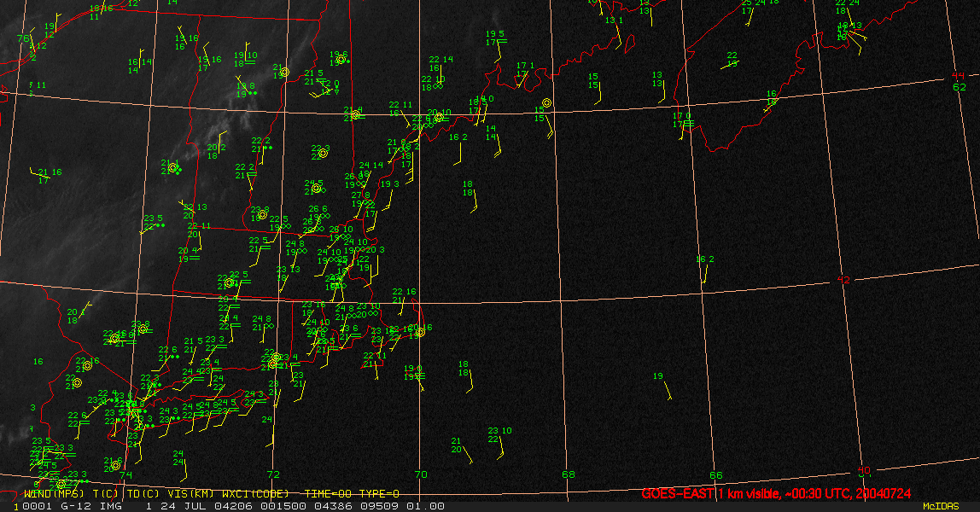Screen dimensions: 980x512
Task: Click the station plot reading 23 5 over 22
Action: (154, 223)
